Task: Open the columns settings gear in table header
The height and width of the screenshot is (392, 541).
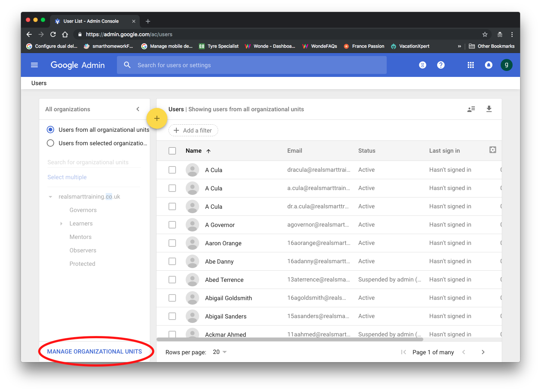Action: click(x=493, y=149)
